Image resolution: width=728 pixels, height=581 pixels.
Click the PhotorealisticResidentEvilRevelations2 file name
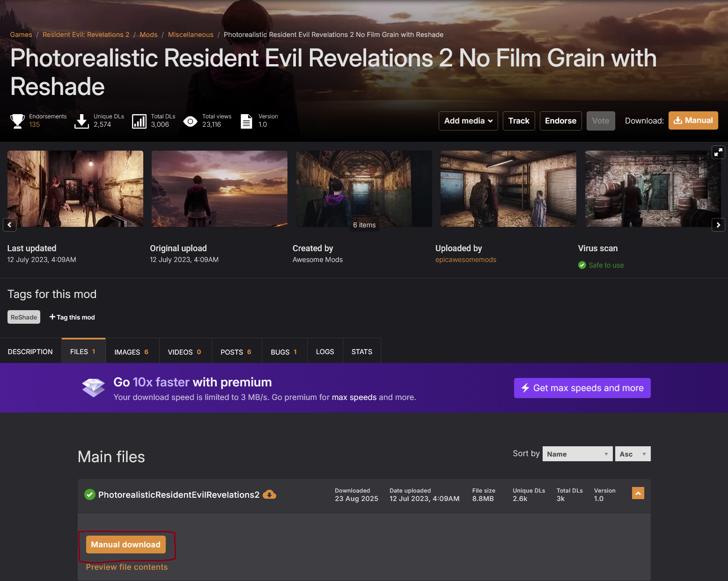(179, 495)
